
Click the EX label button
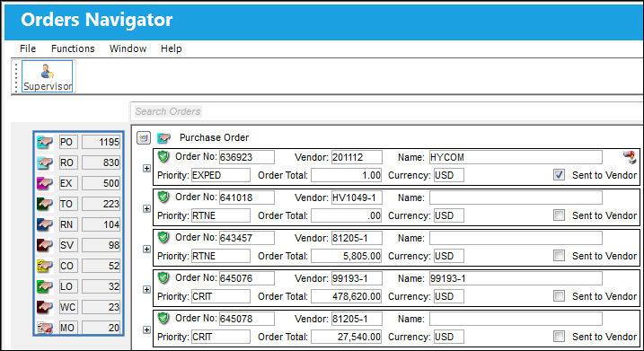[x=68, y=183]
